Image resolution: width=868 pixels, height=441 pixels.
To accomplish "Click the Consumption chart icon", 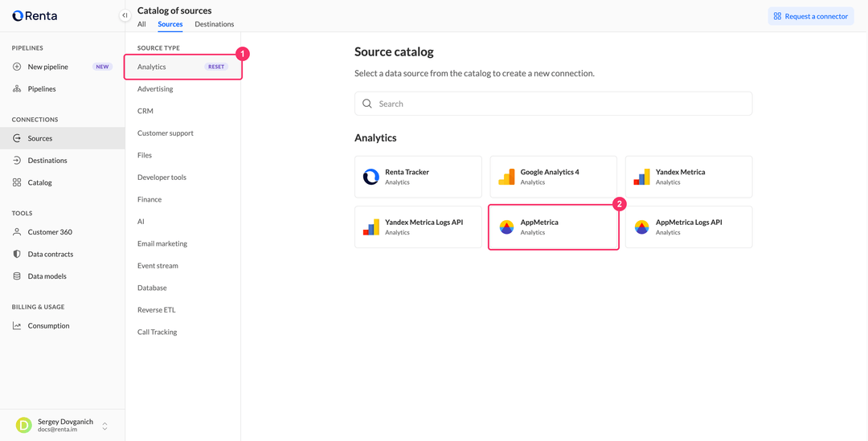I will point(17,326).
